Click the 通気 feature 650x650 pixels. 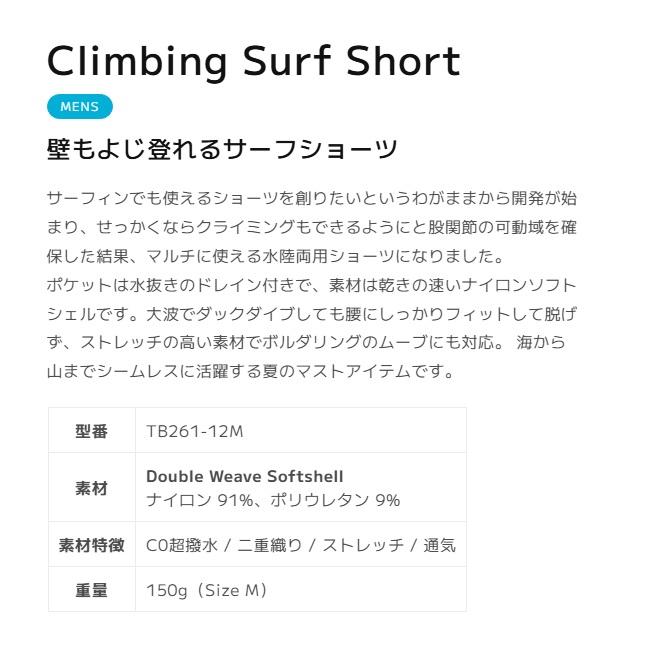(439, 546)
